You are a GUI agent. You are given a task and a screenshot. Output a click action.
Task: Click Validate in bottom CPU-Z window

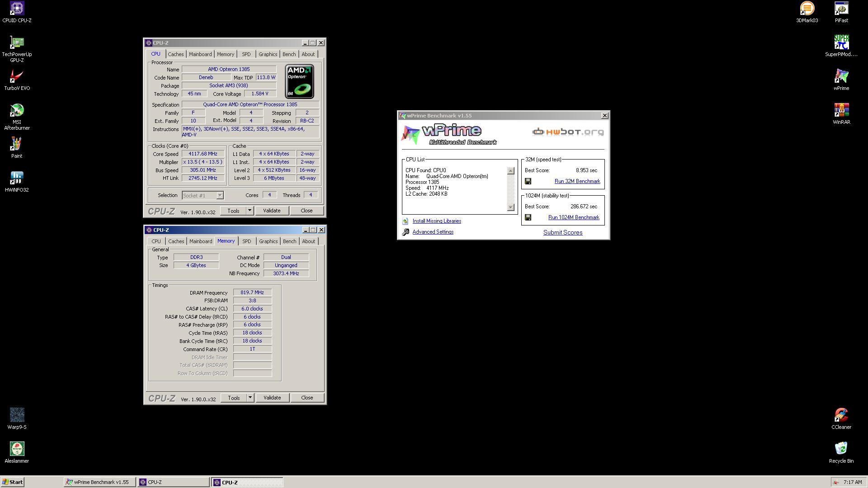(x=272, y=398)
